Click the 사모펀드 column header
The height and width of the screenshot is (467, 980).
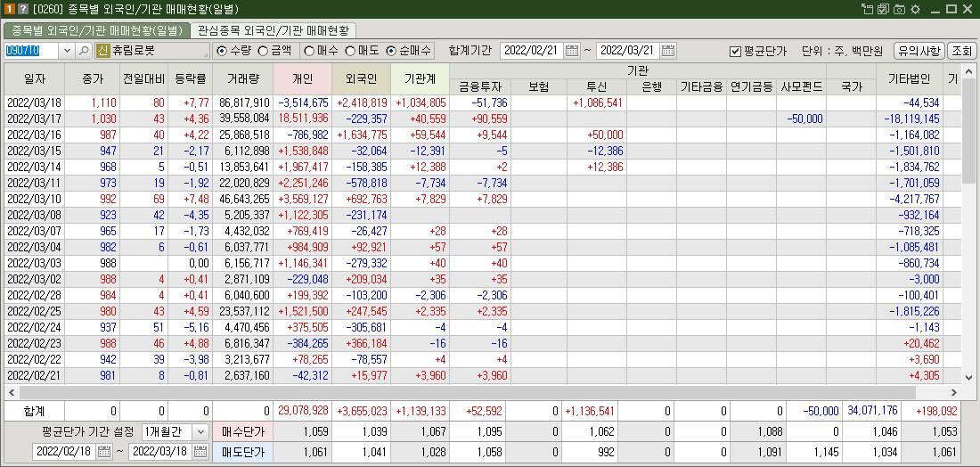(x=801, y=87)
